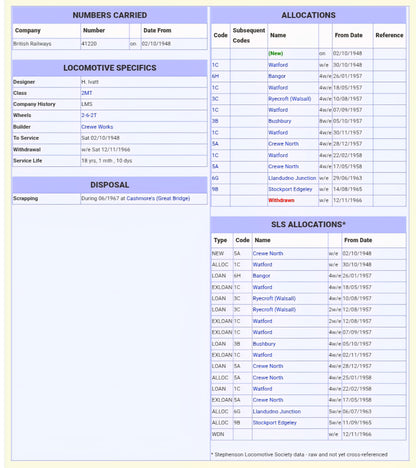Click Ryecroft (Walsall) dated 10/08/1957 in Allocations

289,99
